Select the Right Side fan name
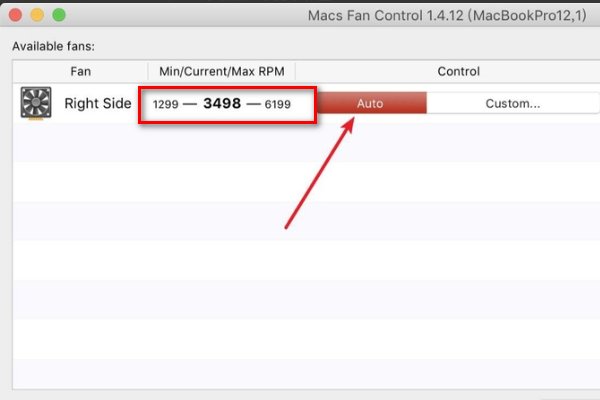The height and width of the screenshot is (400, 600). coord(98,104)
